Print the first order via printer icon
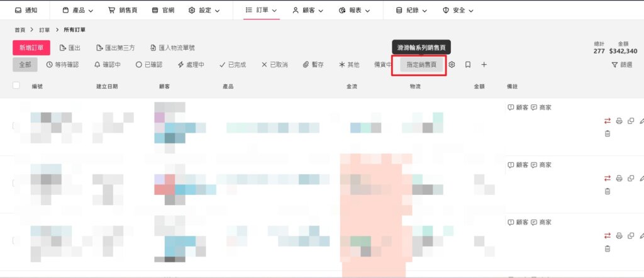The width and height of the screenshot is (644, 278). point(619,121)
